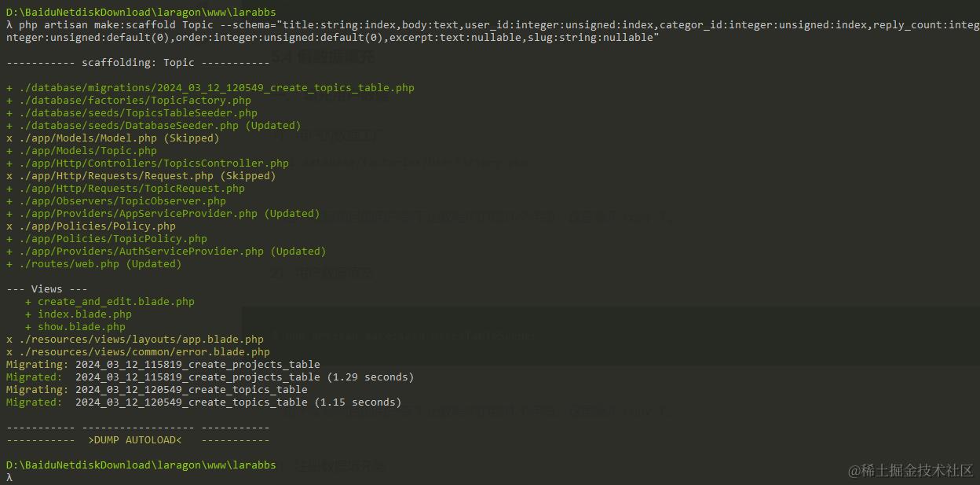Click the TopicsTableSeeder.php output line
The image size is (980, 485).
click(x=132, y=113)
